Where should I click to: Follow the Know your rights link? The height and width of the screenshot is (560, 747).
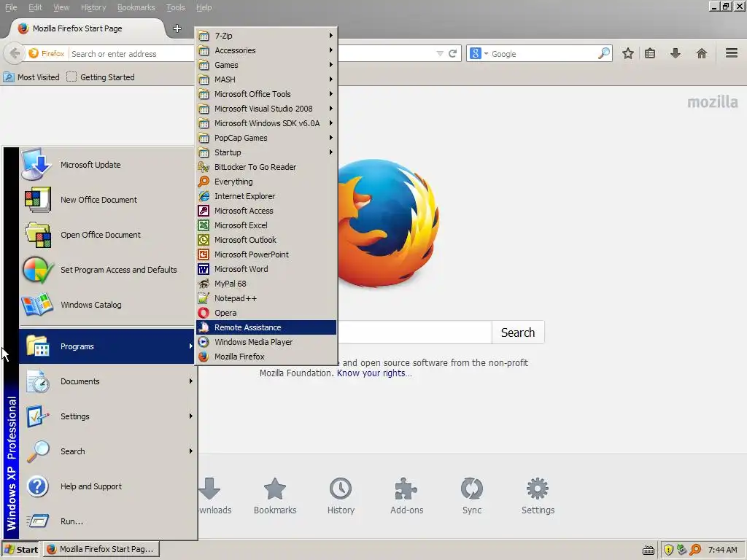[x=374, y=373]
